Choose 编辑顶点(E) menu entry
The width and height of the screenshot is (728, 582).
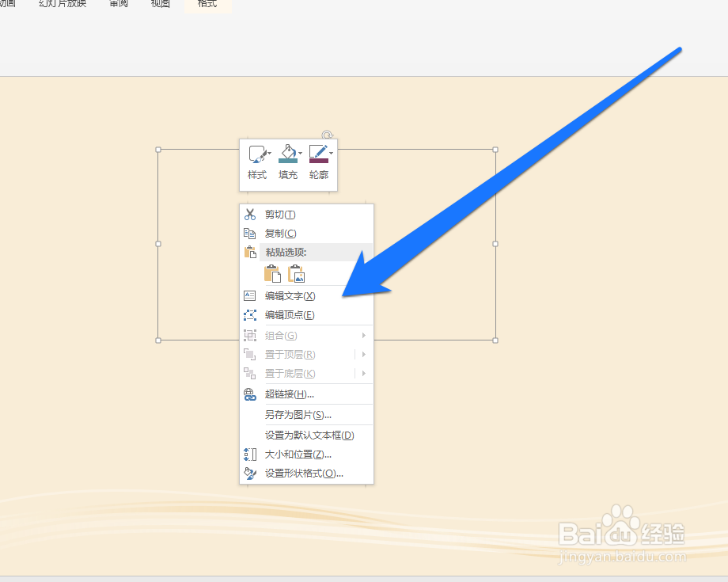(x=306, y=315)
